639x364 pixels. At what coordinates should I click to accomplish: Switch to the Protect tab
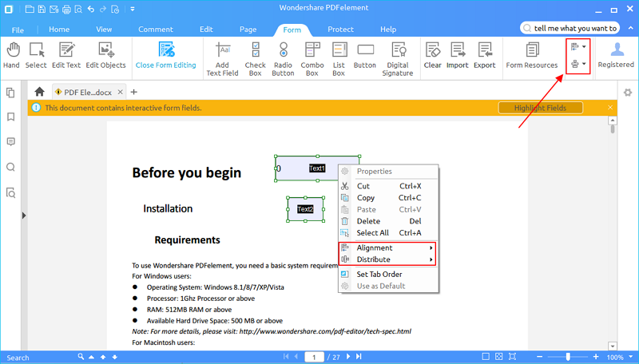point(341,30)
